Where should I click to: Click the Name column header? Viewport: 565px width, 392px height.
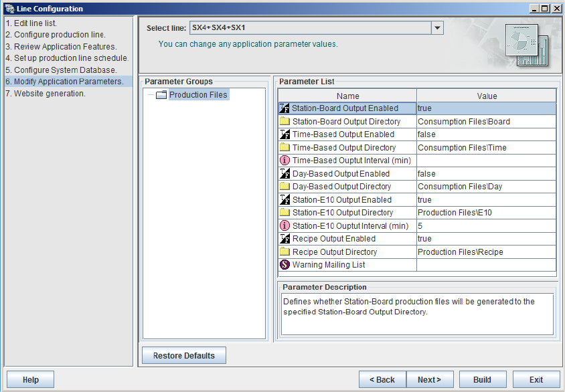coord(347,96)
